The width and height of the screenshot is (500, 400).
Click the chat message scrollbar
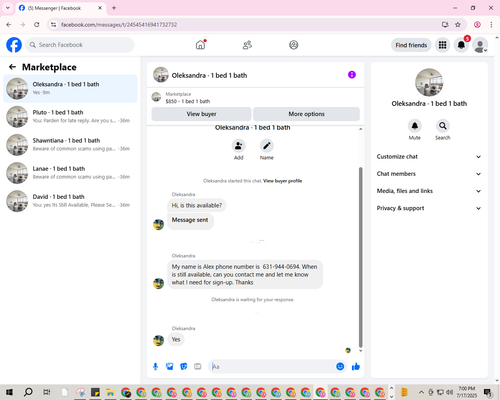click(360, 257)
